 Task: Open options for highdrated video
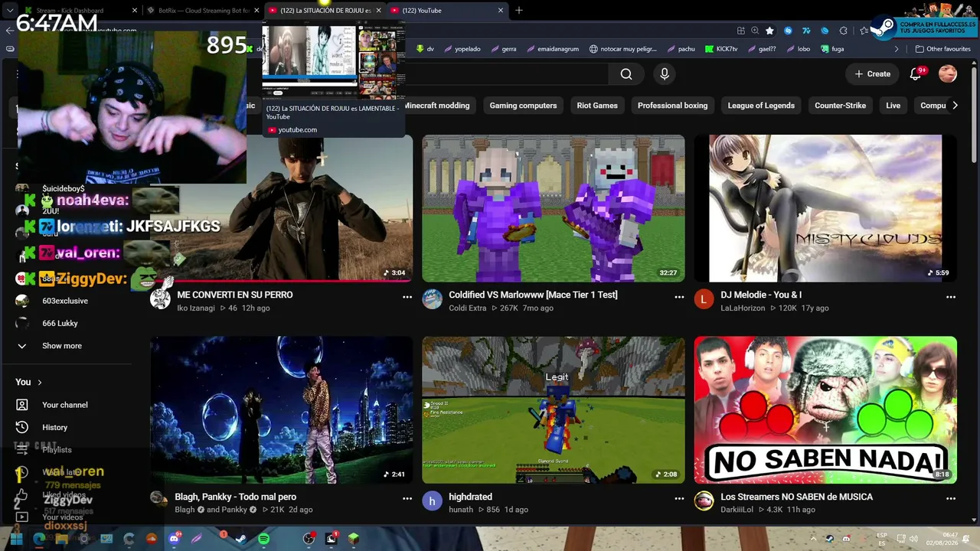click(679, 498)
